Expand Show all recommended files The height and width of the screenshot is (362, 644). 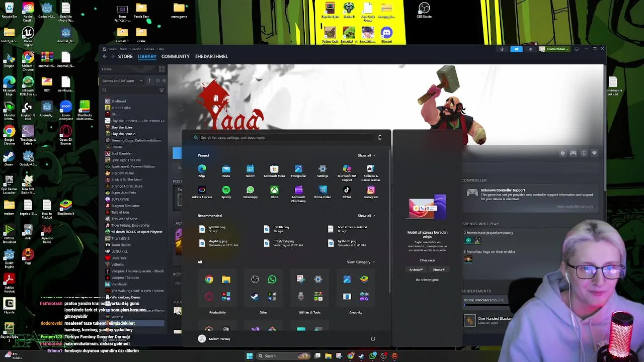366,216
